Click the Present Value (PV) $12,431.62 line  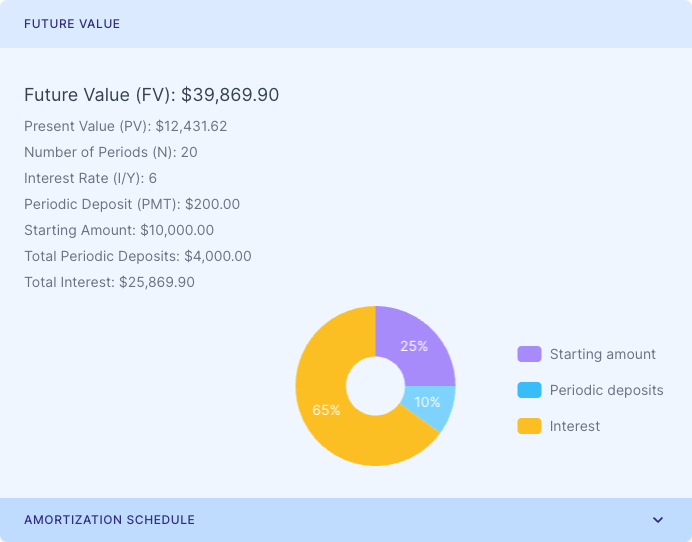pos(126,126)
